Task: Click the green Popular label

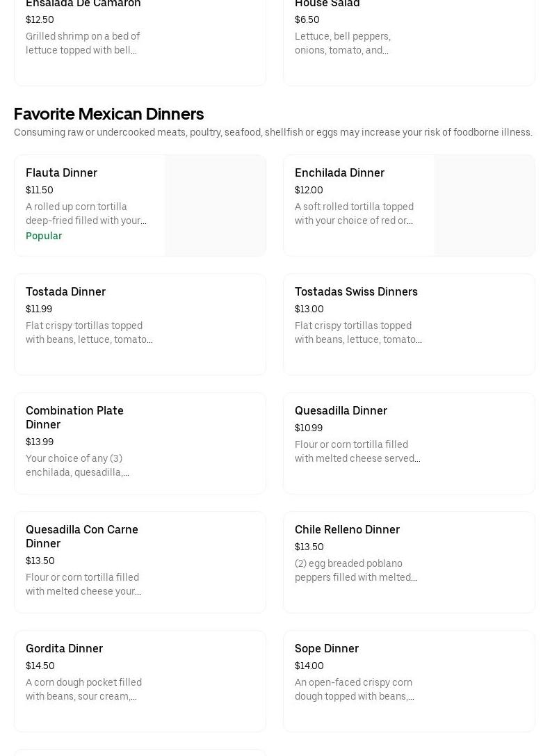Action: click(x=44, y=236)
